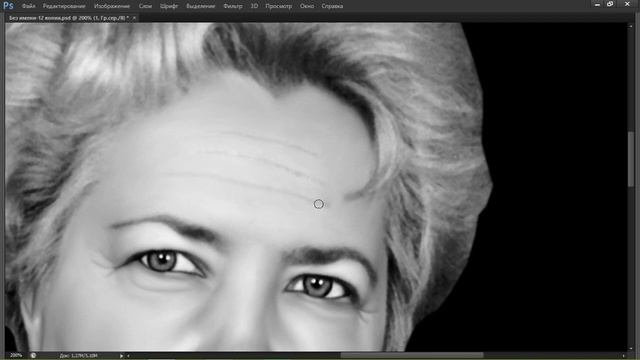Click the horizontal scrollbar left arrow
Viewport: 640px width, 360px height.
point(128,356)
